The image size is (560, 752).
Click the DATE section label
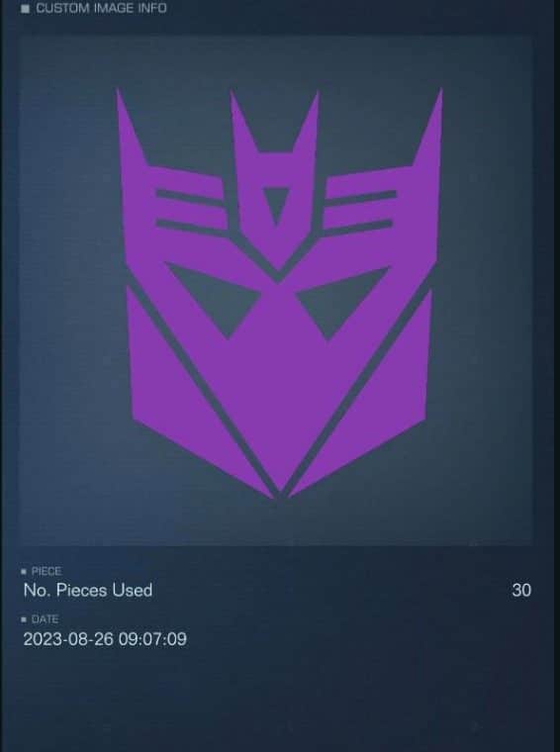click(x=45, y=619)
